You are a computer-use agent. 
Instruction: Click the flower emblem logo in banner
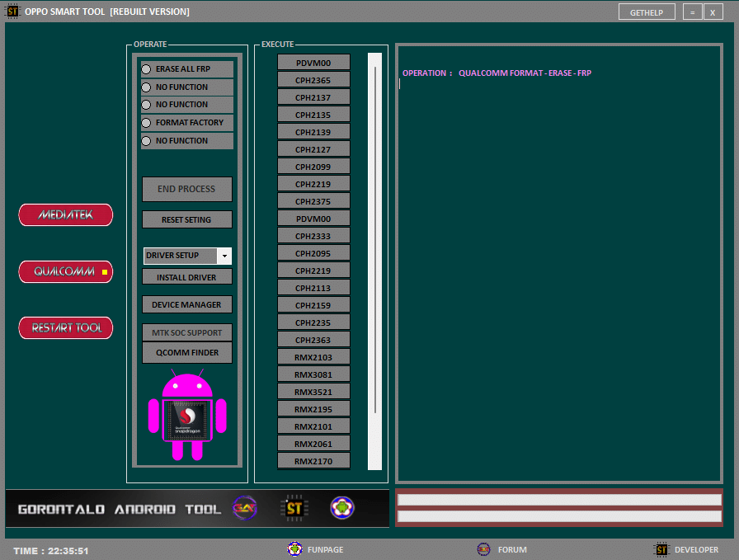coord(342,508)
